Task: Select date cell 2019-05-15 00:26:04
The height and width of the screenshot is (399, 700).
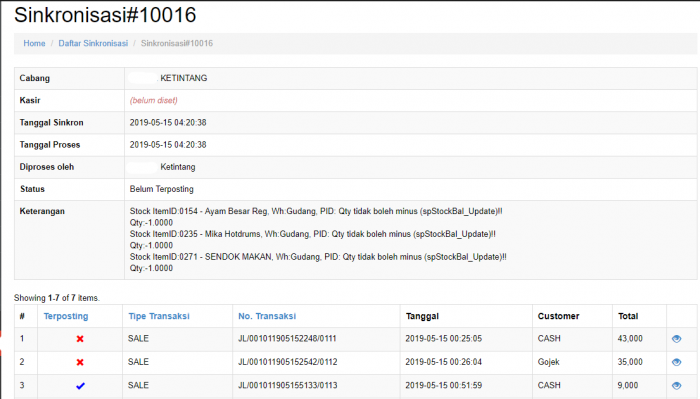Action: (x=444, y=362)
